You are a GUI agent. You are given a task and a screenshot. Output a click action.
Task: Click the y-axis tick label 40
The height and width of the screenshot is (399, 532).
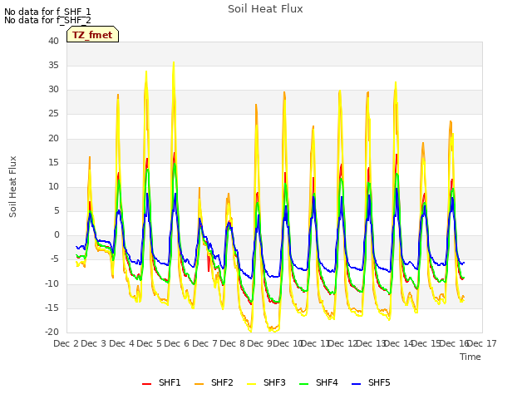[x=53, y=41]
